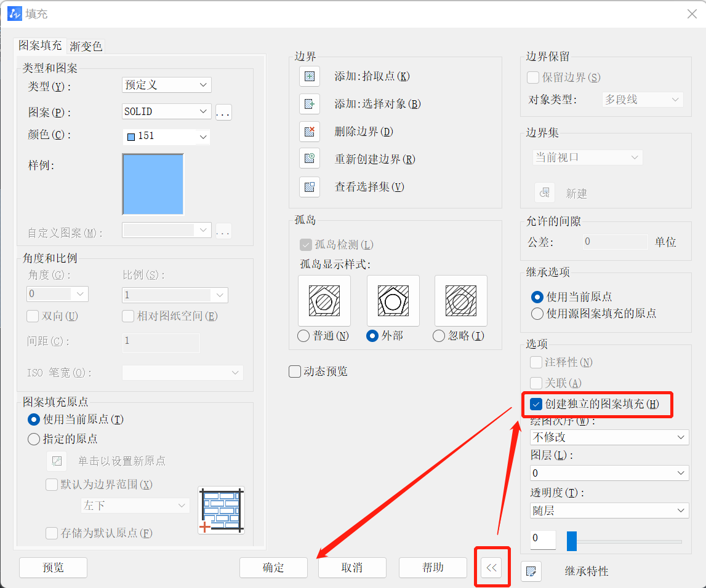Open the 绘图次序 dropdown showing 不修改
This screenshot has width=706, height=588.
609,437
